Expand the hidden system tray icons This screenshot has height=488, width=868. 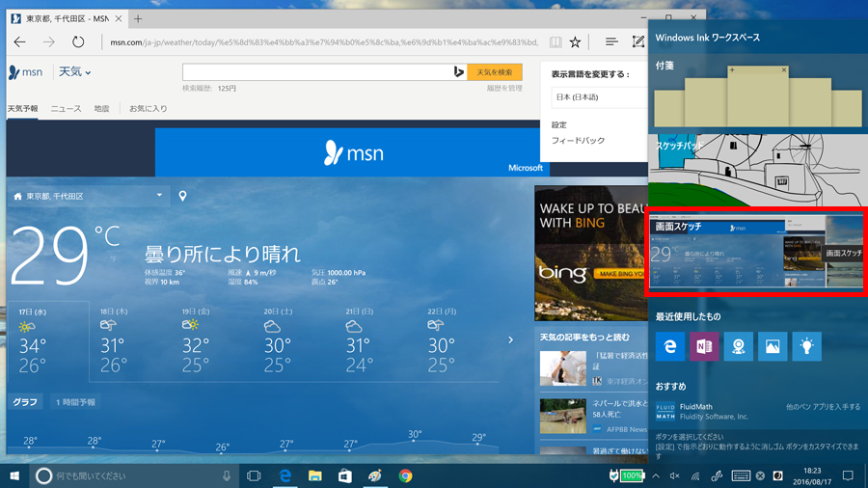656,475
